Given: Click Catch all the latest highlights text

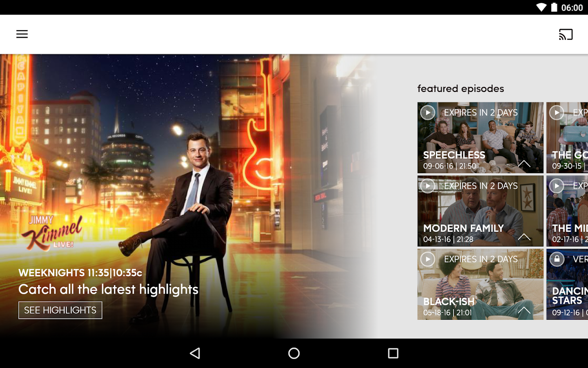Looking at the screenshot, I should point(108,289).
